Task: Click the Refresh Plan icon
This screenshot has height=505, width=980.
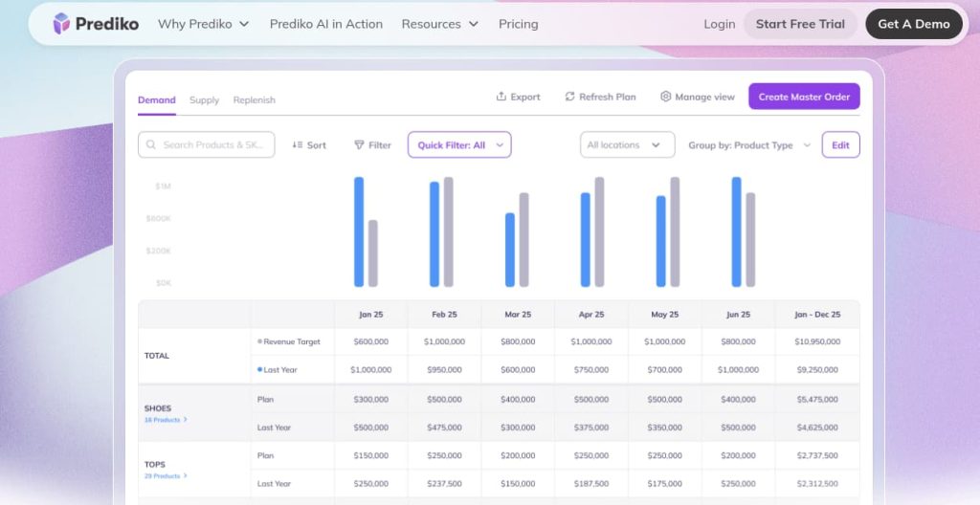Action: pos(569,97)
